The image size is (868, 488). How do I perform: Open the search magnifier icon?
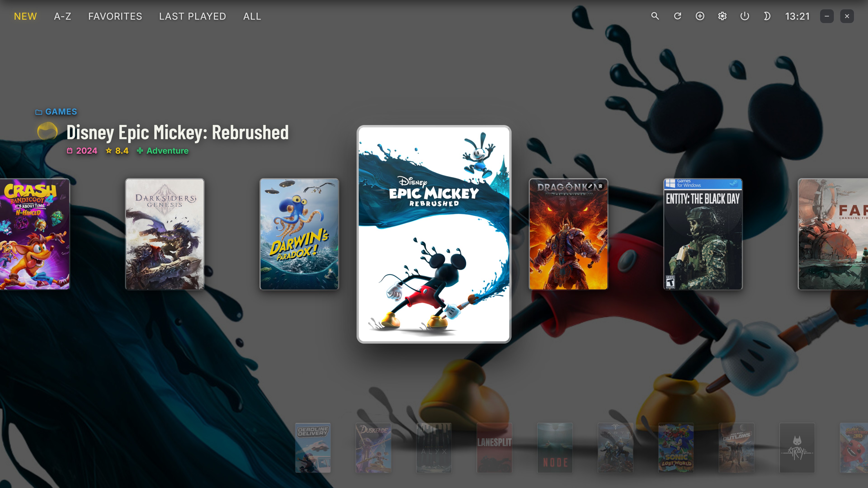tap(655, 16)
